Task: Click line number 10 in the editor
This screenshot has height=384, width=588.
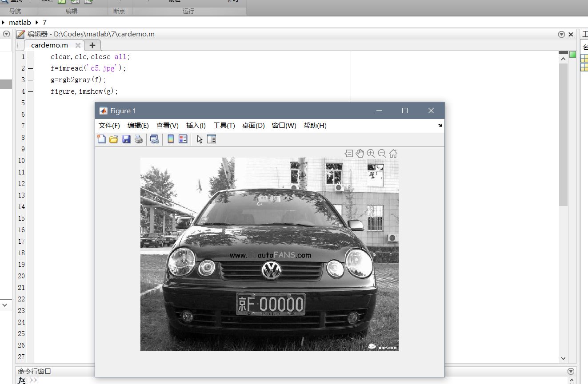Action: pos(22,161)
